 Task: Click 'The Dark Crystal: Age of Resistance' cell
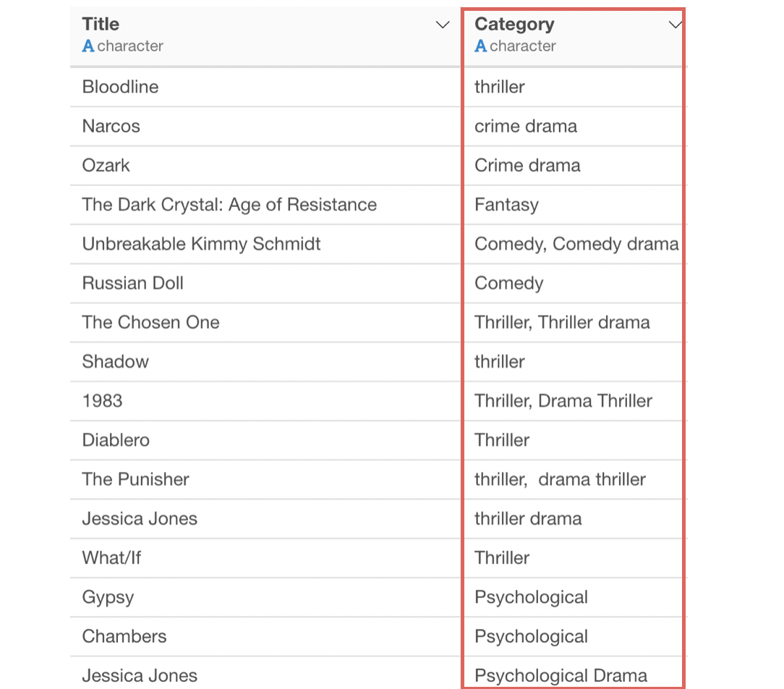click(x=265, y=205)
